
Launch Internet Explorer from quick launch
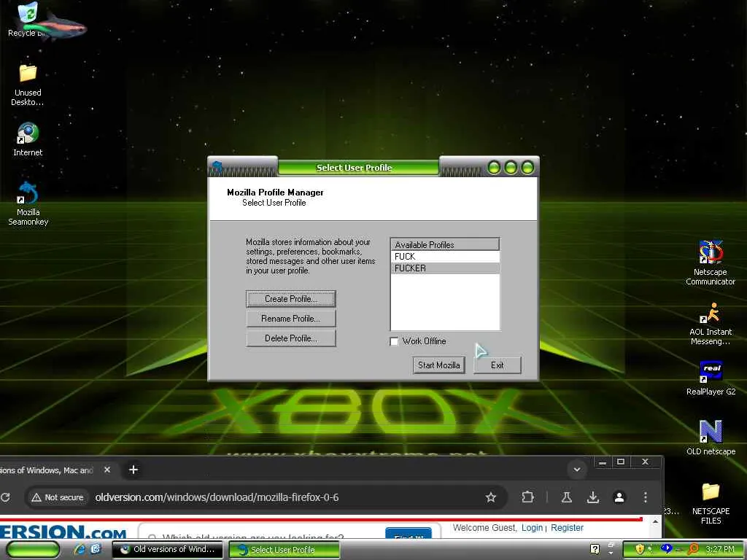pyautogui.click(x=80, y=549)
